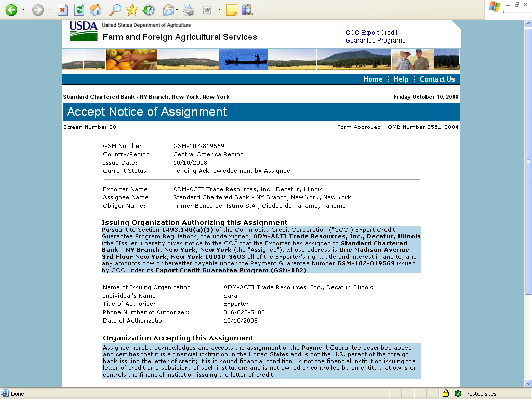Screen dimensions: 532x399
Task: Click the Obligor name Primer Banco del Istmo
Action: (x=259, y=206)
